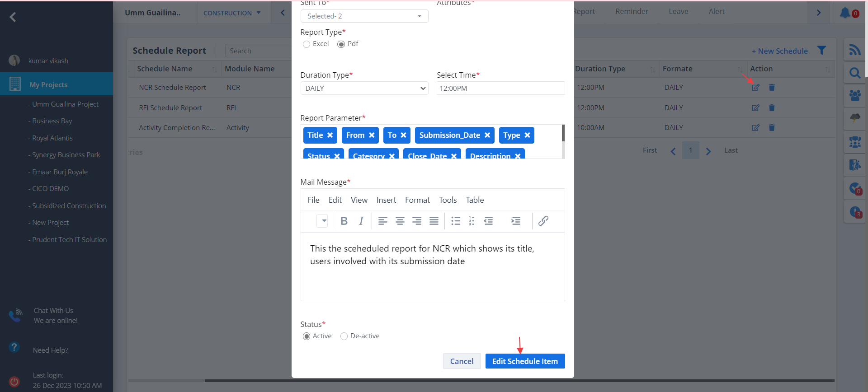Image resolution: width=868 pixels, height=392 pixels.
Task: Delete the RFI Schedule Report row
Action: tap(772, 108)
